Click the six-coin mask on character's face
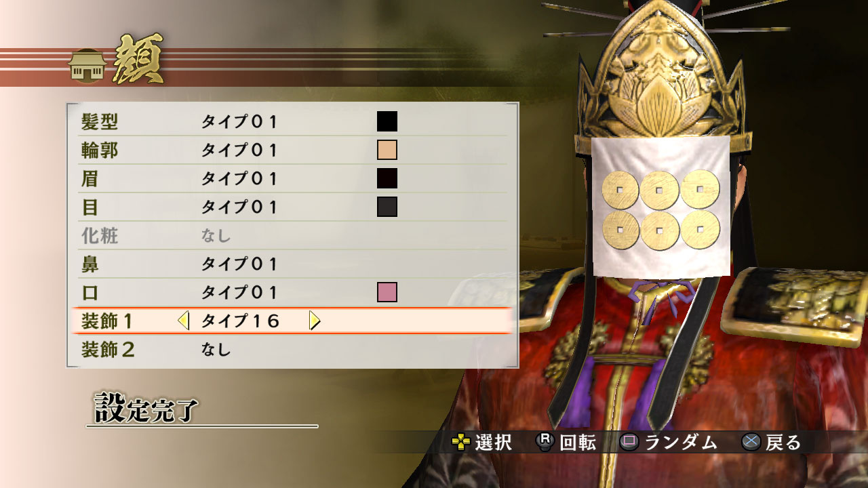 point(661,206)
